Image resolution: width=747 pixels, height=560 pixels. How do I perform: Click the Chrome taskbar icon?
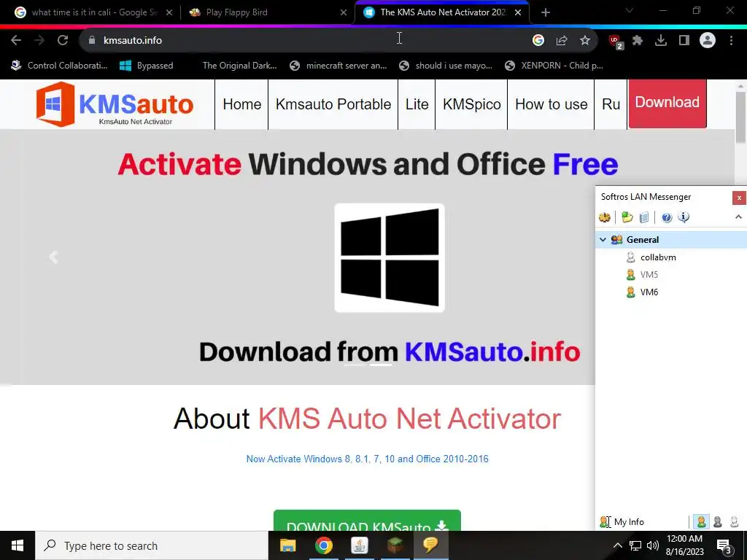click(x=323, y=545)
